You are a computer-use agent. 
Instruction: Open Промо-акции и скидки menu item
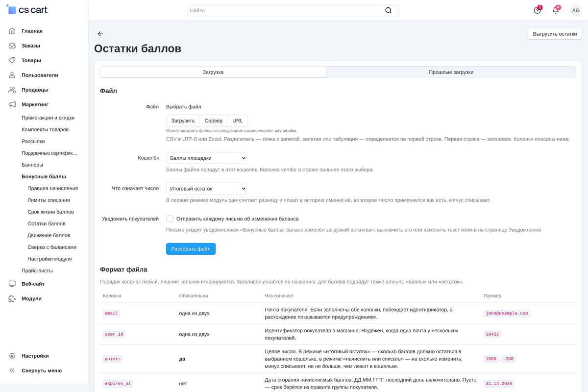coord(48,118)
